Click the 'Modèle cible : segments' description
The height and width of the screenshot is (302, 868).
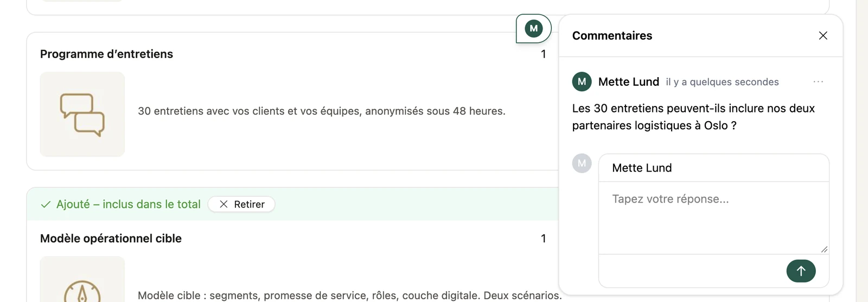tap(350, 295)
